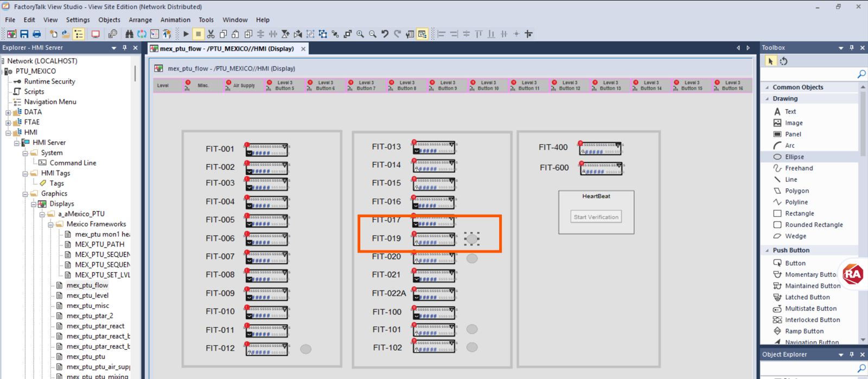
Task: Select the Polyline drawing tool
Action: (796, 202)
